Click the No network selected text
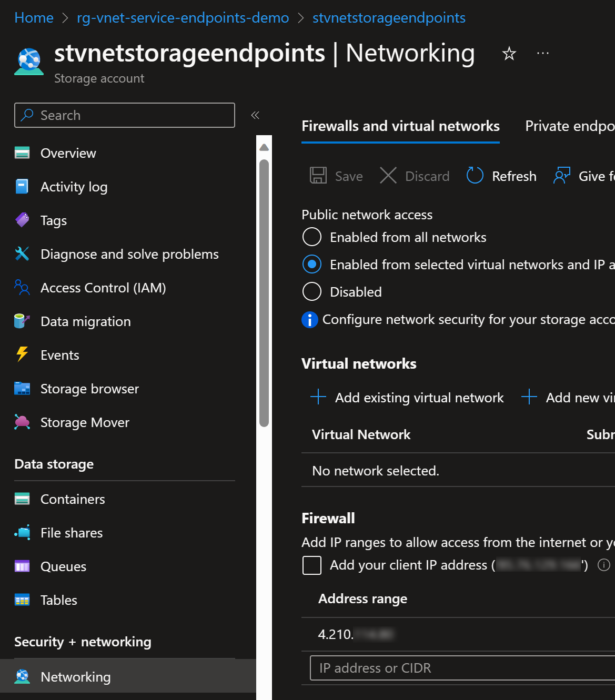This screenshot has width=615, height=700. [x=375, y=471]
